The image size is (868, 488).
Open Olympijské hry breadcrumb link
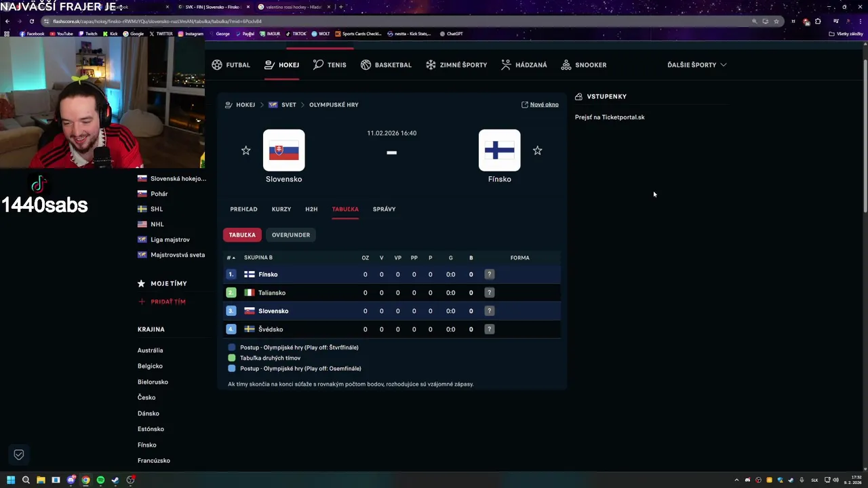tap(334, 105)
